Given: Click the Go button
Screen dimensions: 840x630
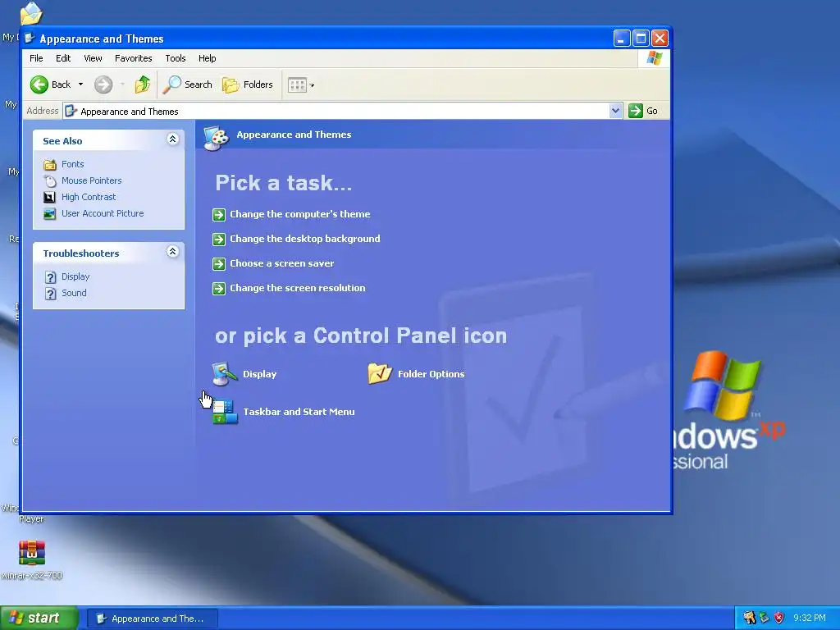Looking at the screenshot, I should click(x=643, y=111).
